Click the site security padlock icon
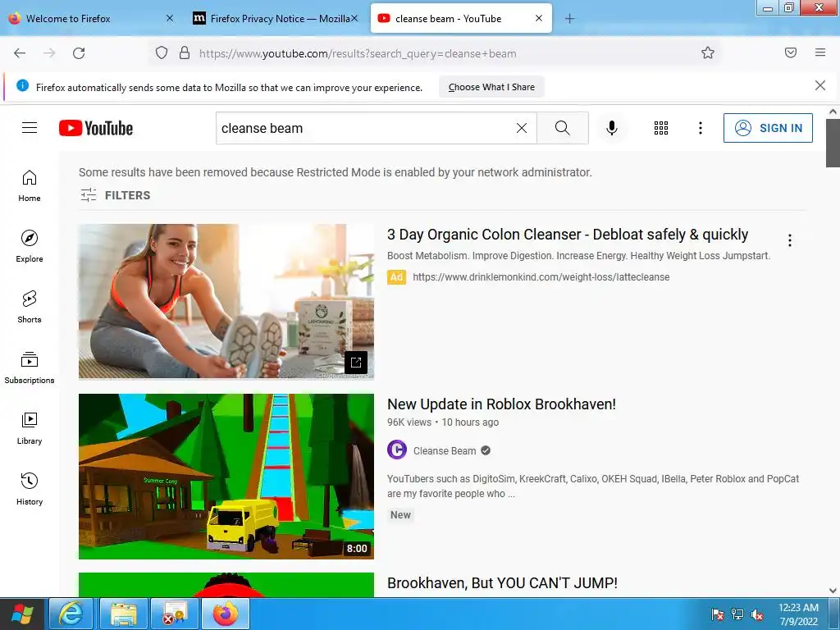This screenshot has height=630, width=840. pyautogui.click(x=185, y=53)
